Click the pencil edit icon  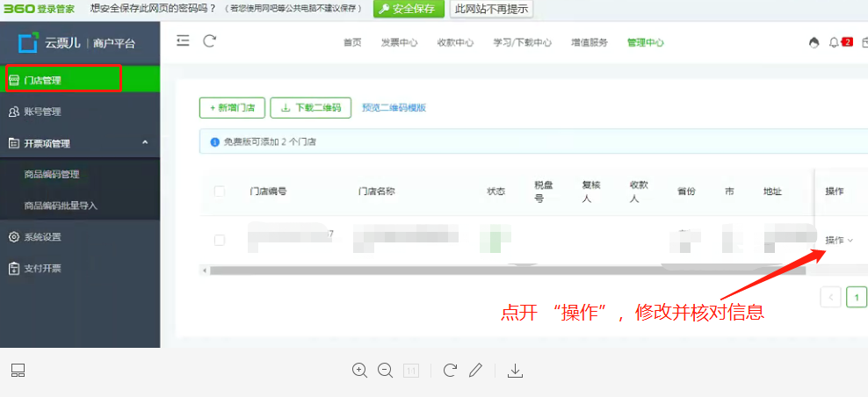(x=475, y=371)
